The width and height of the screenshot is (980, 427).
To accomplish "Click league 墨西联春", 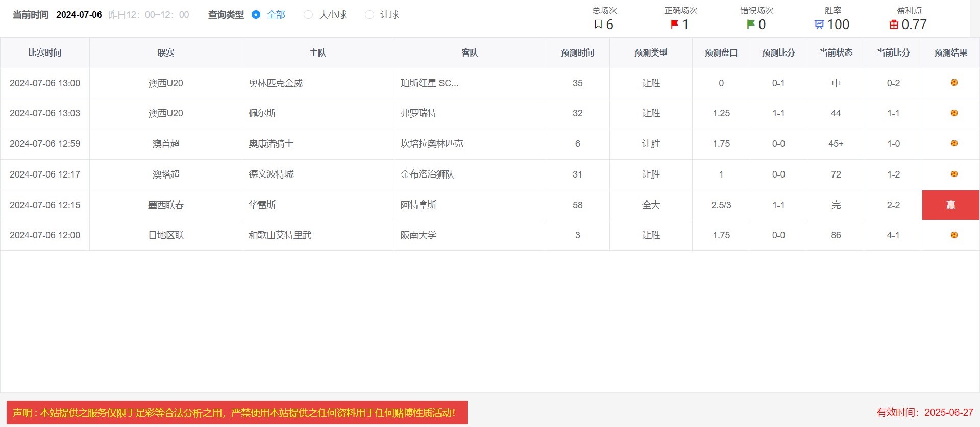I will pyautogui.click(x=166, y=205).
